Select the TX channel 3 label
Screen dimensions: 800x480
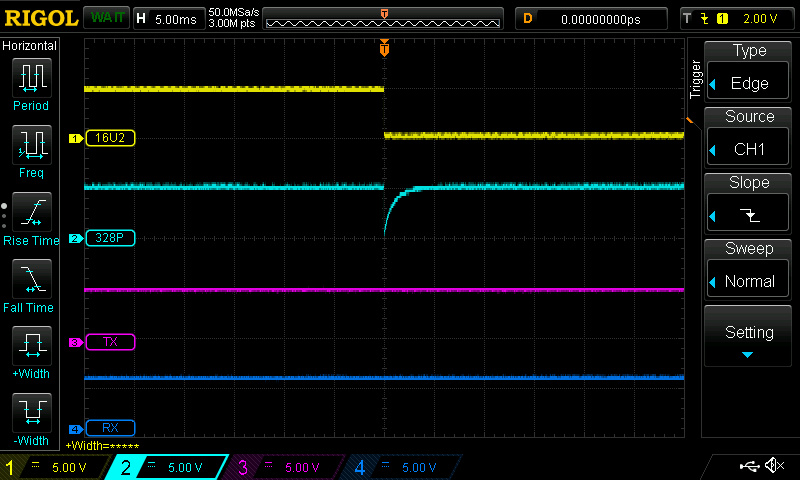(x=110, y=342)
